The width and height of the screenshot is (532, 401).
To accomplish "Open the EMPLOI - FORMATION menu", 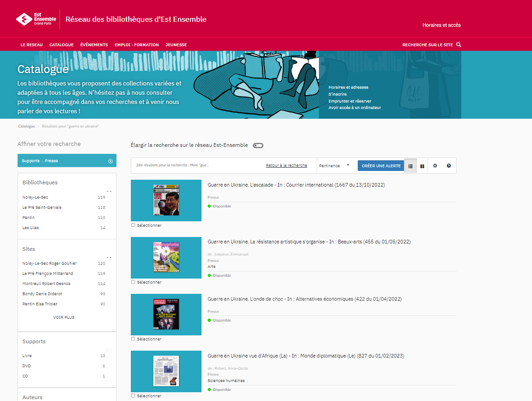I will pyautogui.click(x=137, y=45).
